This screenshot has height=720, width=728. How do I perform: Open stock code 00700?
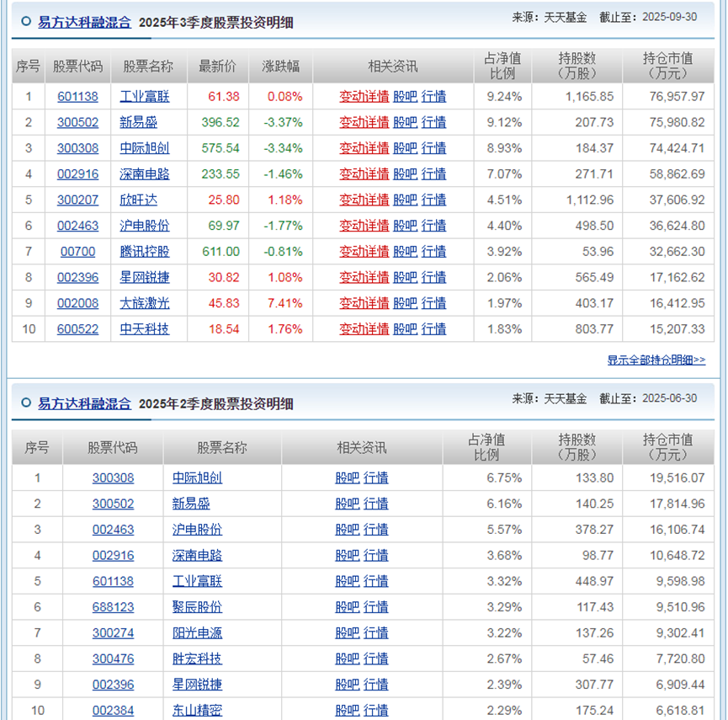[77, 252]
